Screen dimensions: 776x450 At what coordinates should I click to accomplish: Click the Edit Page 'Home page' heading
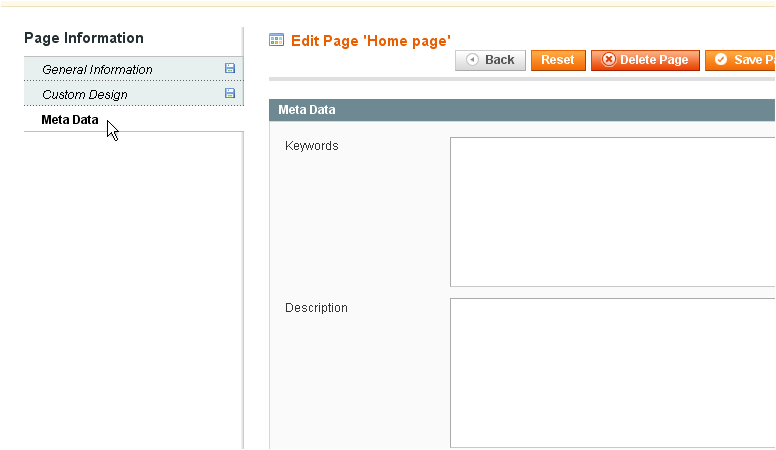click(x=370, y=41)
